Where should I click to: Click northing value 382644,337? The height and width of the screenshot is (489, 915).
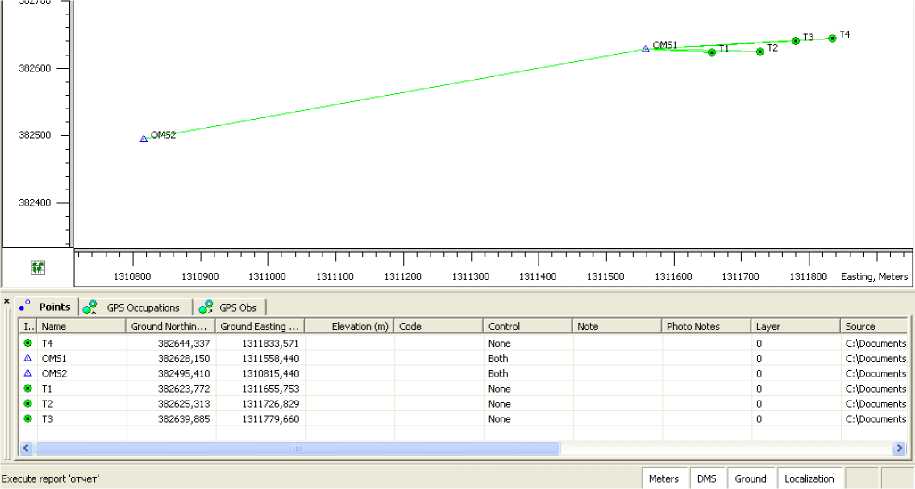click(x=184, y=343)
